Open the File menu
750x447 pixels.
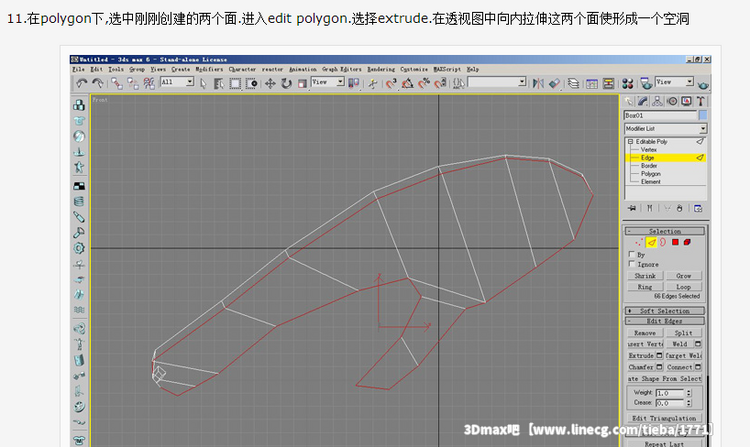click(78, 69)
